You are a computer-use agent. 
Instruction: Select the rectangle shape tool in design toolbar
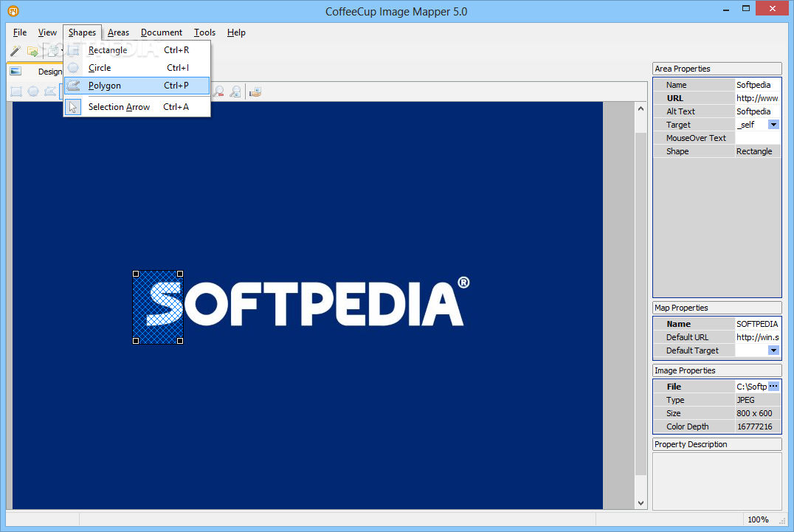(16, 91)
